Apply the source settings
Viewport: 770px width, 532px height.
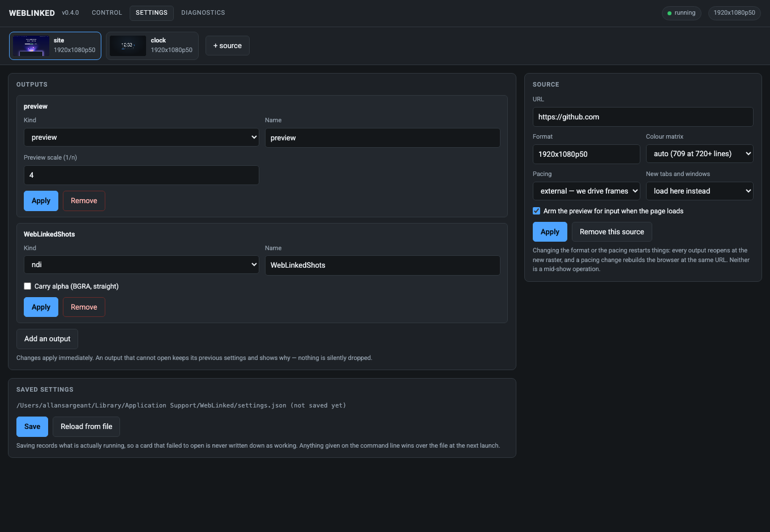tap(550, 232)
